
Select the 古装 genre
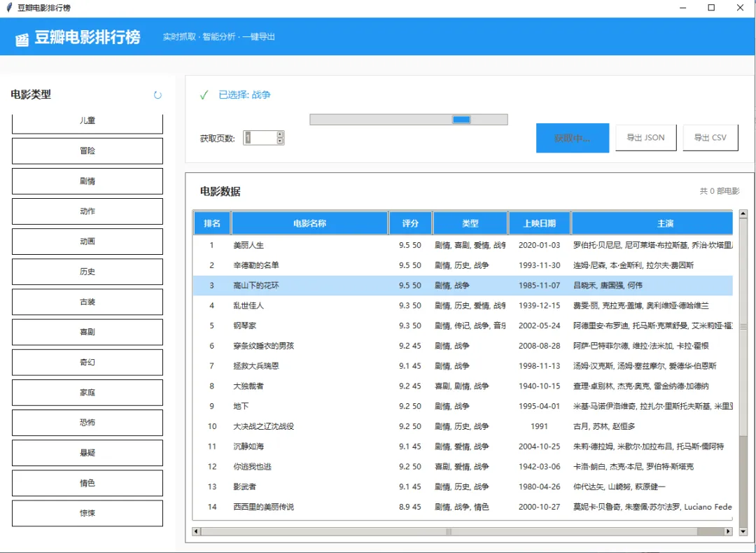click(87, 302)
